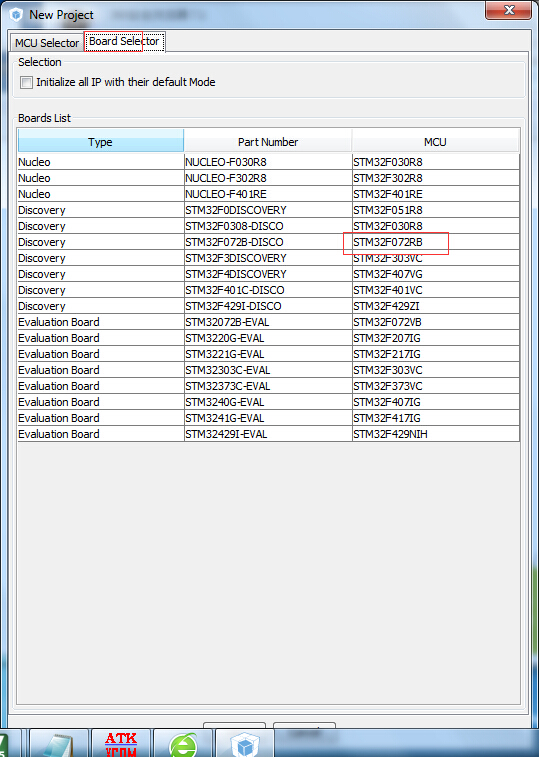
Task: Select the STM32F072B-DISCO board
Action: [x=268, y=242]
